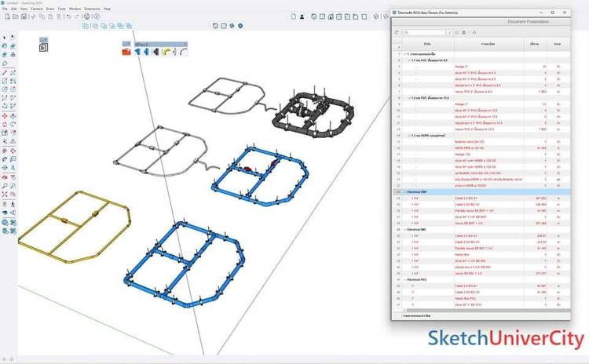Create a new file from toolbar
Image resolution: width=589 pixels, height=364 pixels.
coord(7,16)
